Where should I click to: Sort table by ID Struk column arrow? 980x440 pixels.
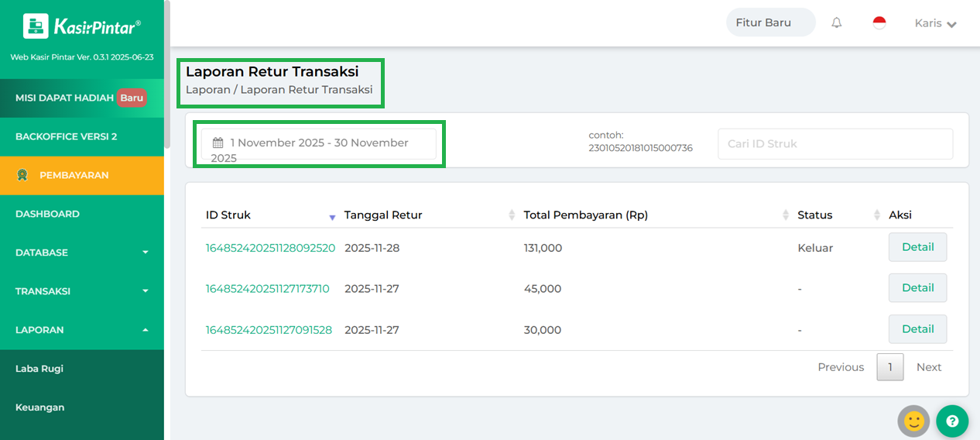pos(332,217)
